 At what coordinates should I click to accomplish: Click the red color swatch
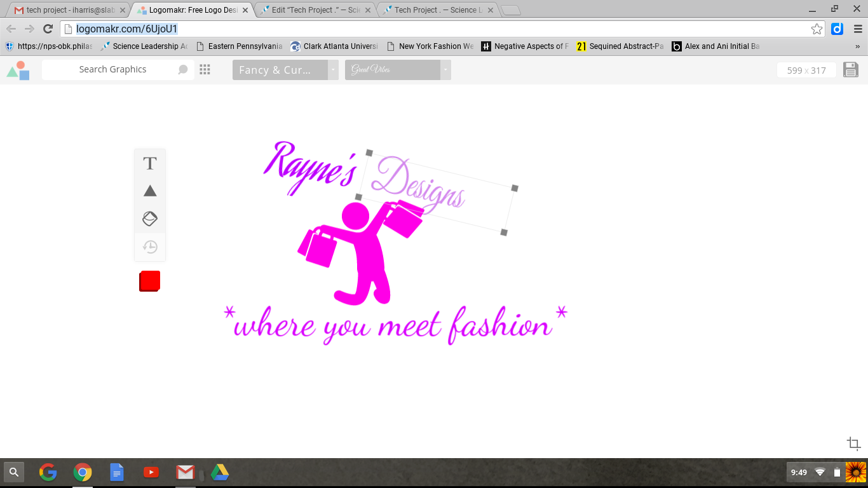click(150, 281)
